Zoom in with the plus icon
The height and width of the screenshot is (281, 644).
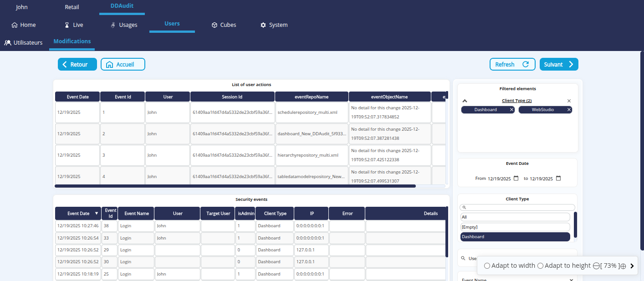(623, 266)
